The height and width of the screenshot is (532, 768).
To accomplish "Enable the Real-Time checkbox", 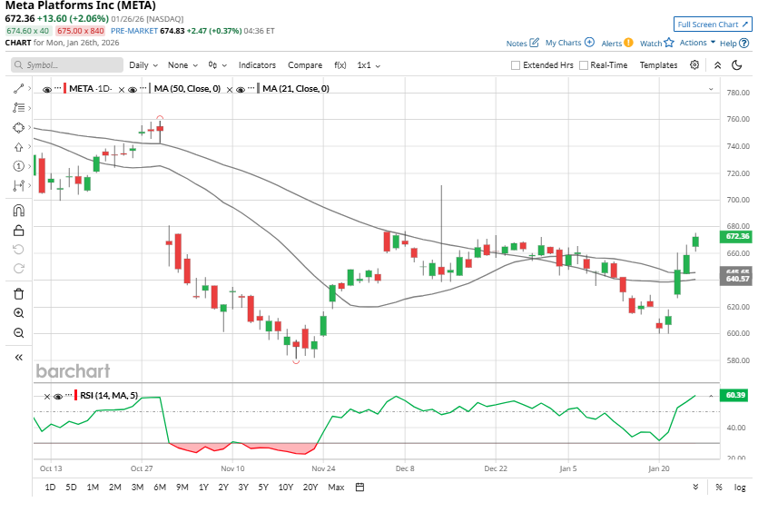I will pyautogui.click(x=584, y=65).
